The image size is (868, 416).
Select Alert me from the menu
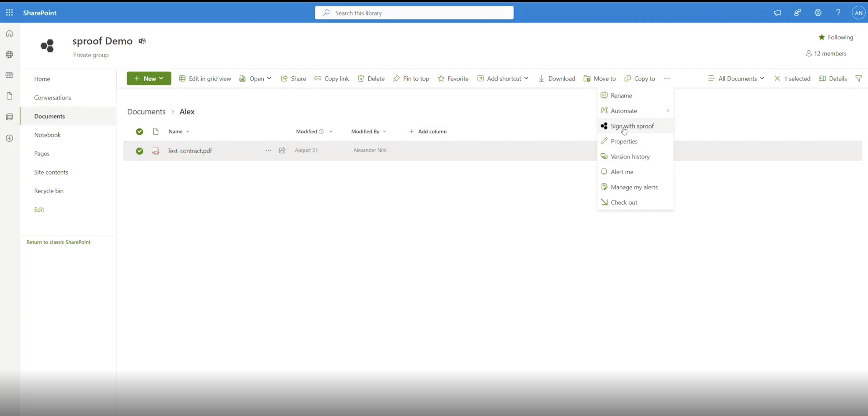point(635,172)
